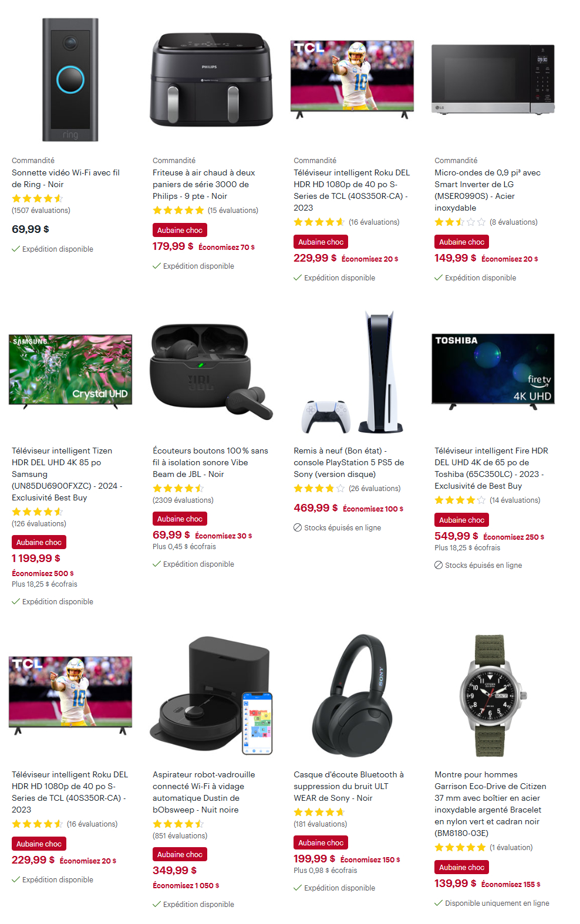Open the 'Sonnette vidéo Wi-Fi' Ring product link
This screenshot has width=580, height=924.
point(66,178)
